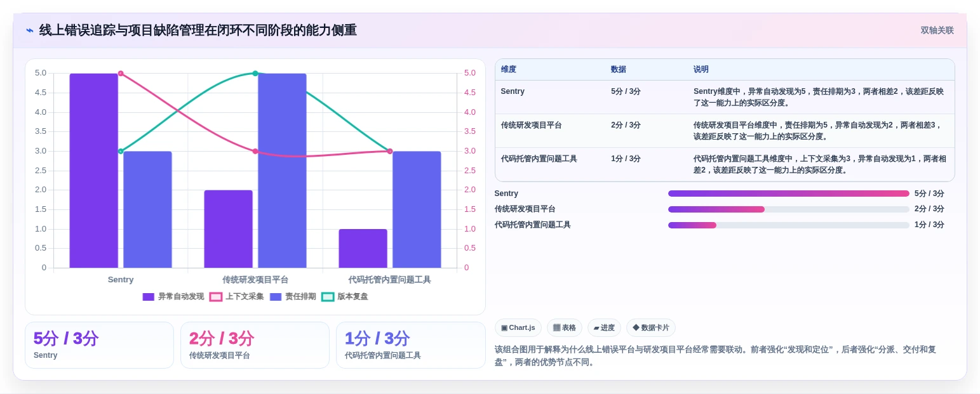Click the 双轴关联 badge
This screenshot has height=394, width=980.
(937, 30)
